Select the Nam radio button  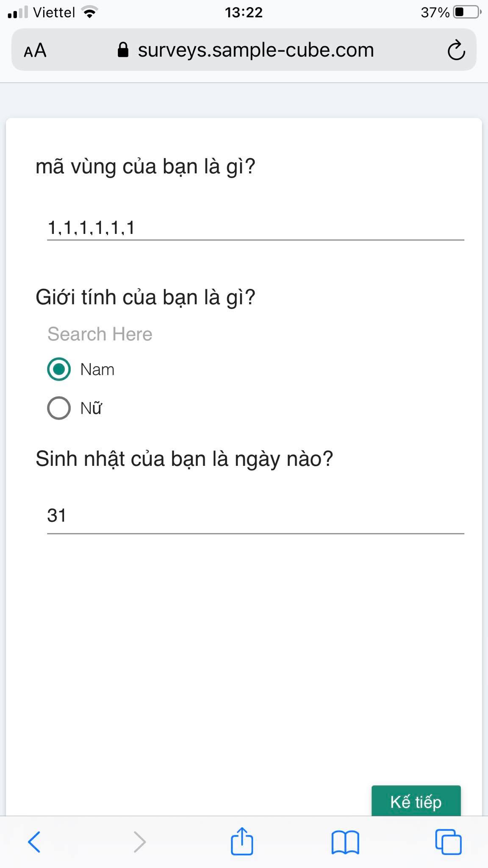(x=59, y=369)
